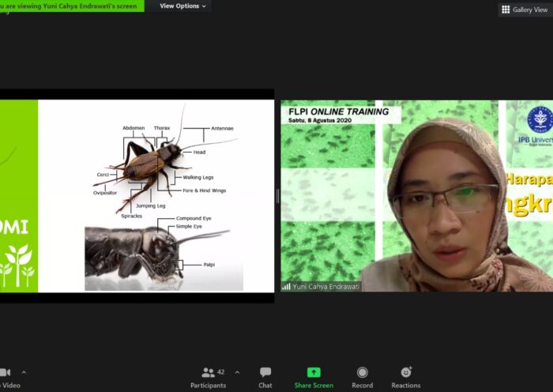Screen dimensions: 553x392
Task: Expand the chevron next to Participants
Action: pos(237,372)
